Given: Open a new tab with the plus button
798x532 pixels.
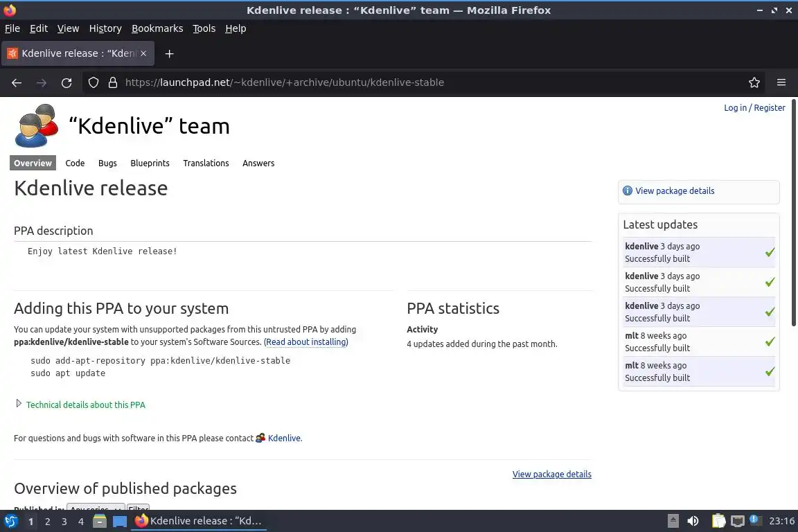Looking at the screenshot, I should coord(170,53).
